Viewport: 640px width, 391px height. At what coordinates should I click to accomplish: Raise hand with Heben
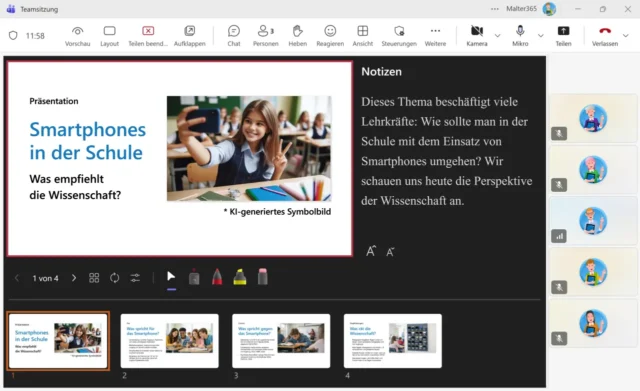pyautogui.click(x=298, y=36)
